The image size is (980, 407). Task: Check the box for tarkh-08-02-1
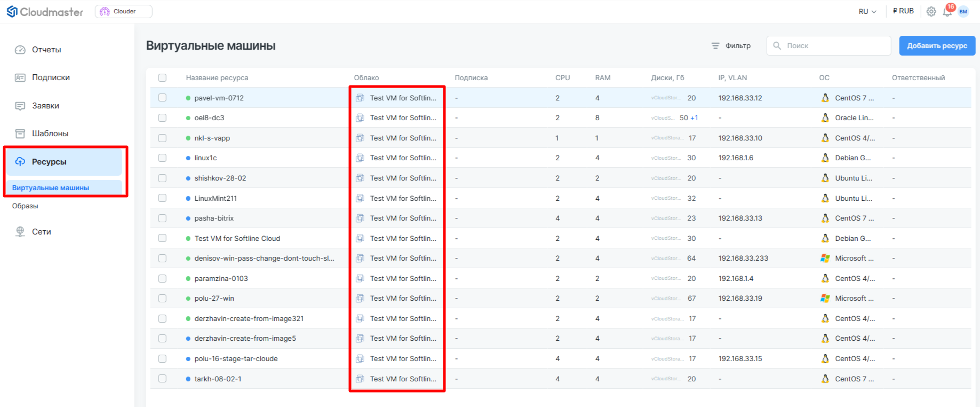pos(162,379)
